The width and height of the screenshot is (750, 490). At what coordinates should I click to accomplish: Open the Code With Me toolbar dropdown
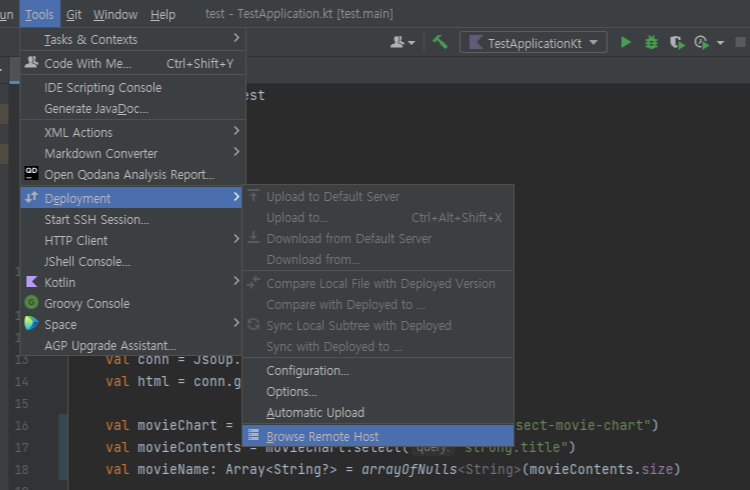[x=402, y=43]
